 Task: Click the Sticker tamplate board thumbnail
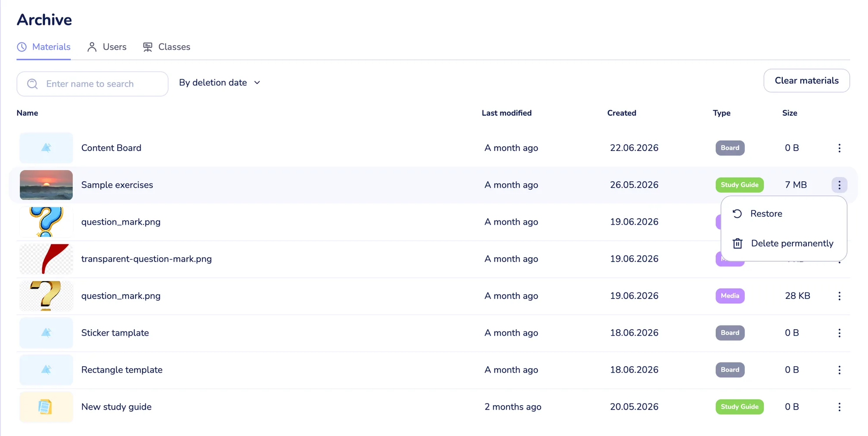pos(46,333)
